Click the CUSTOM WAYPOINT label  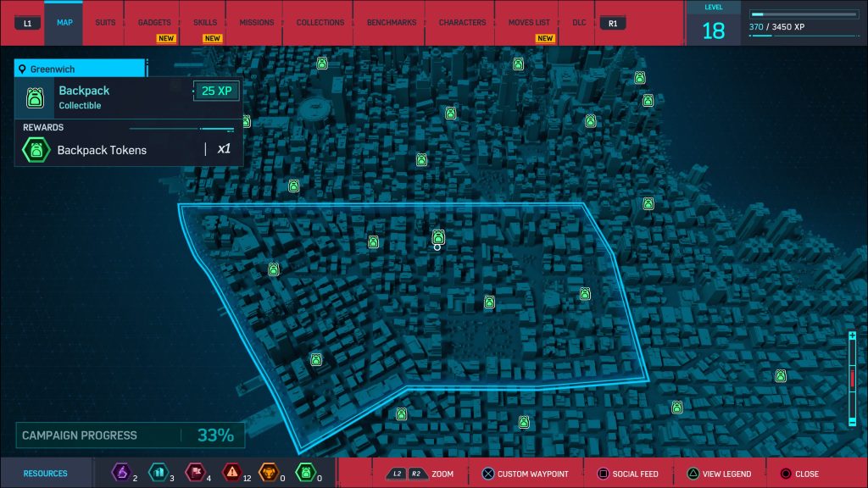pos(532,474)
